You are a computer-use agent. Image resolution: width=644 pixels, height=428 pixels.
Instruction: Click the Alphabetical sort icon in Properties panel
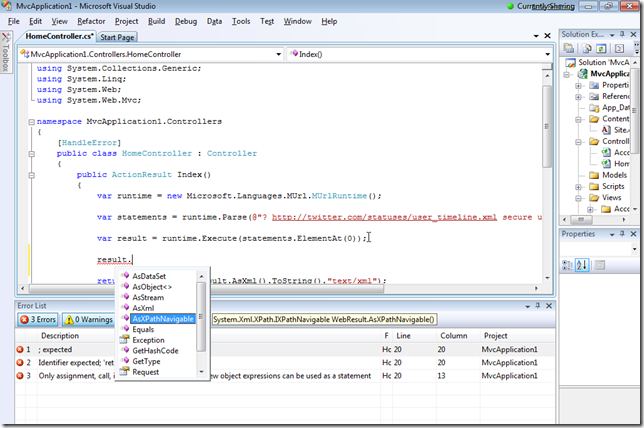[582, 265]
